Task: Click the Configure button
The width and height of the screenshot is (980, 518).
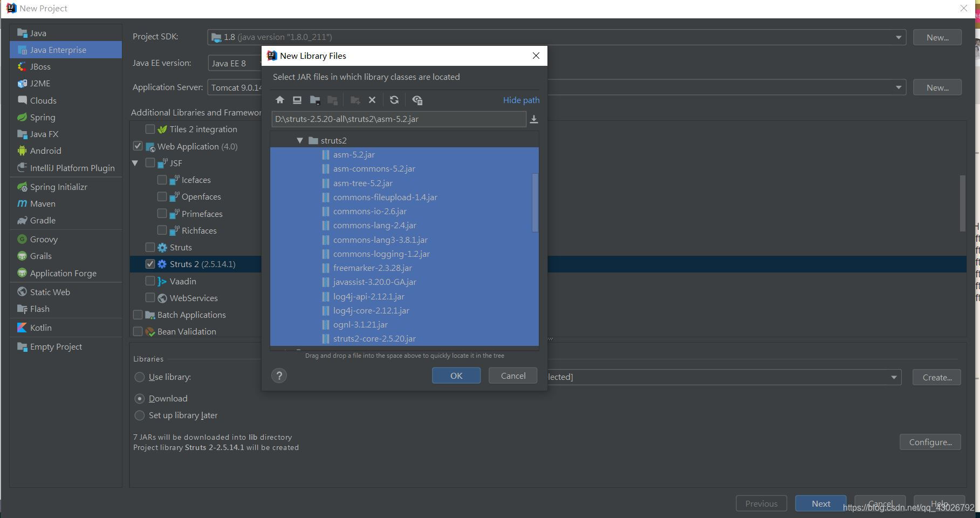Action: pyautogui.click(x=930, y=442)
